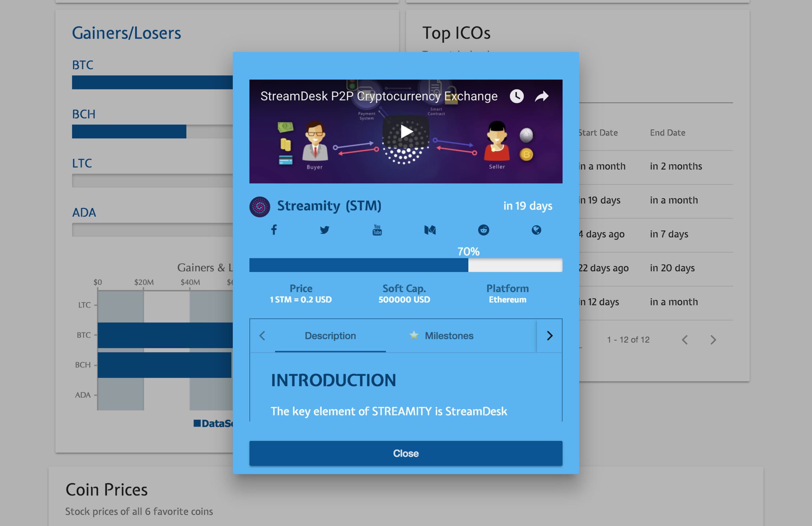Open Streamity's Medium blog icon
The image size is (812, 526).
pyautogui.click(x=430, y=230)
